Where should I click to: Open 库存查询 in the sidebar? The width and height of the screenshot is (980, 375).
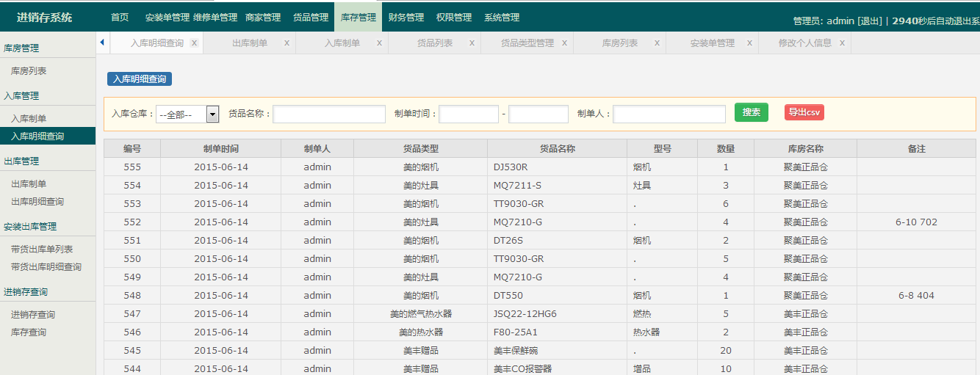point(29,332)
